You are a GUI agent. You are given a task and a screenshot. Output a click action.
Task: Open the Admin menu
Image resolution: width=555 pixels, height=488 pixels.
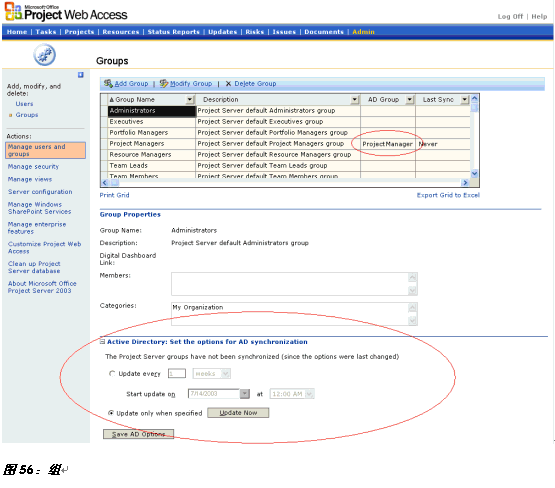tap(363, 32)
